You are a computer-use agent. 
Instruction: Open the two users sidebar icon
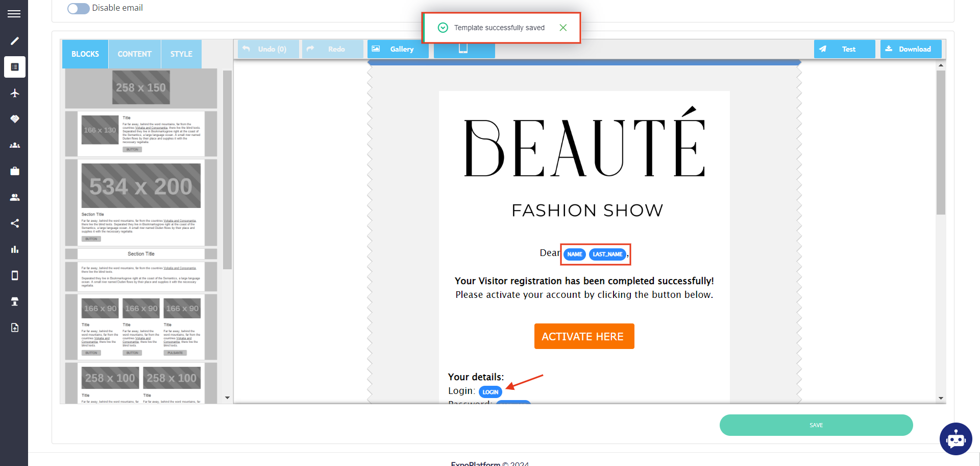[x=15, y=197]
